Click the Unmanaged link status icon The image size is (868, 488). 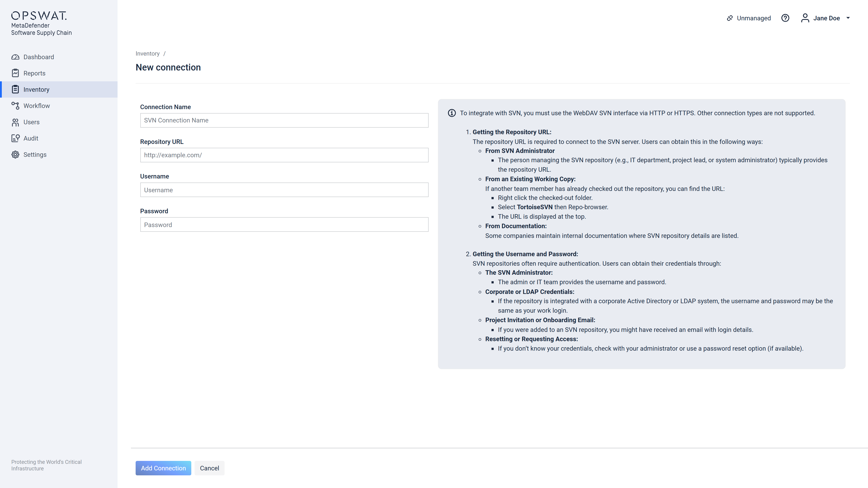(x=730, y=18)
